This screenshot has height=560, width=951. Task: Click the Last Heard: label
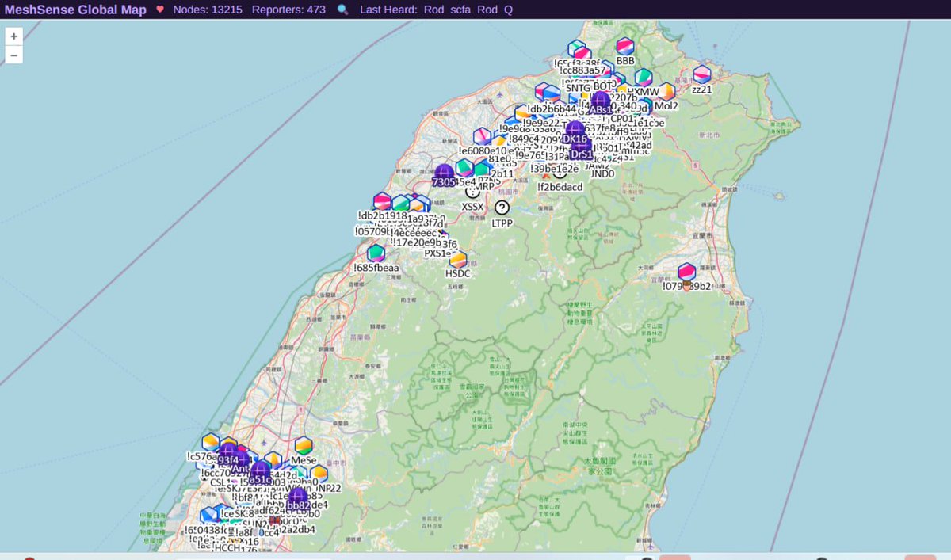tap(388, 10)
